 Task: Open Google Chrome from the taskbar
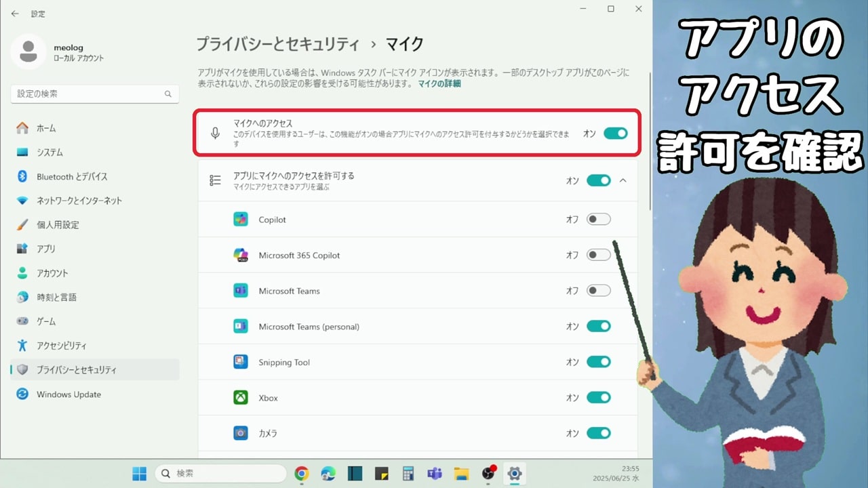click(302, 474)
